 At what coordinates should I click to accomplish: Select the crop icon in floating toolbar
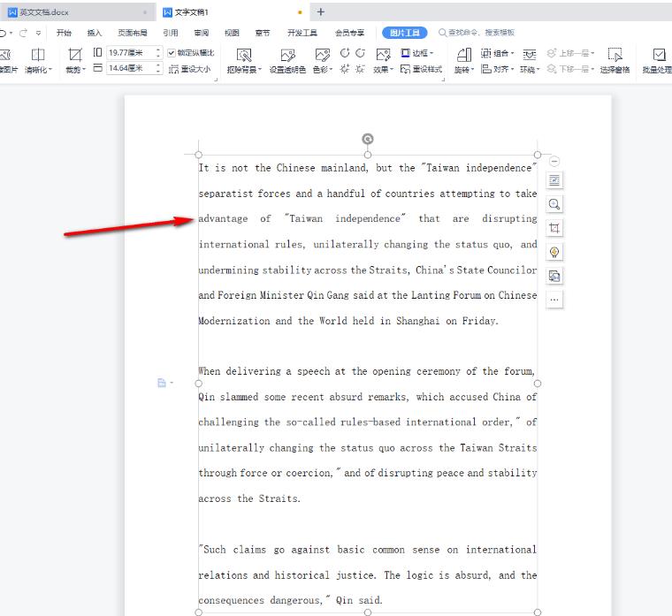[x=554, y=228]
